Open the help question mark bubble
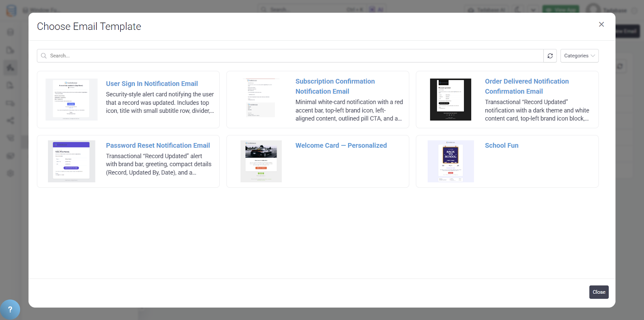 pyautogui.click(x=10, y=310)
